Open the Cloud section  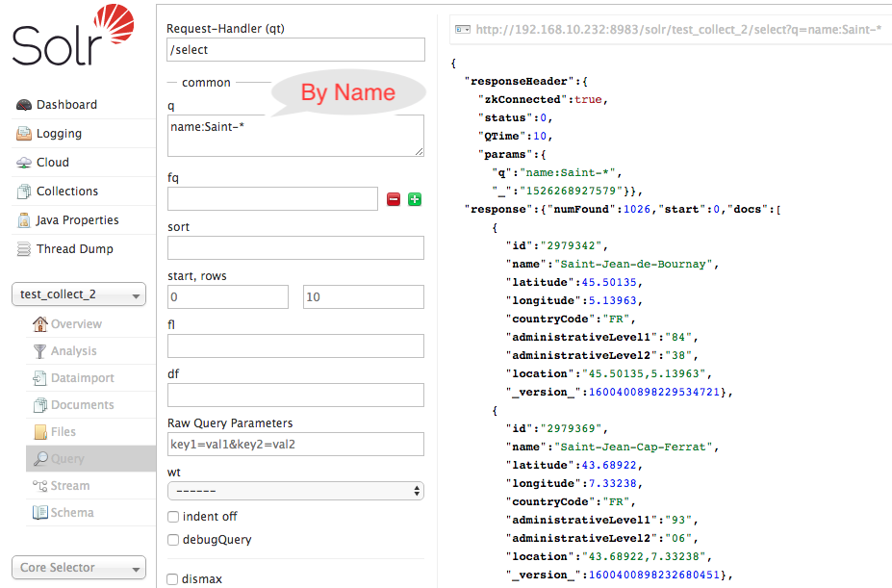(x=53, y=163)
